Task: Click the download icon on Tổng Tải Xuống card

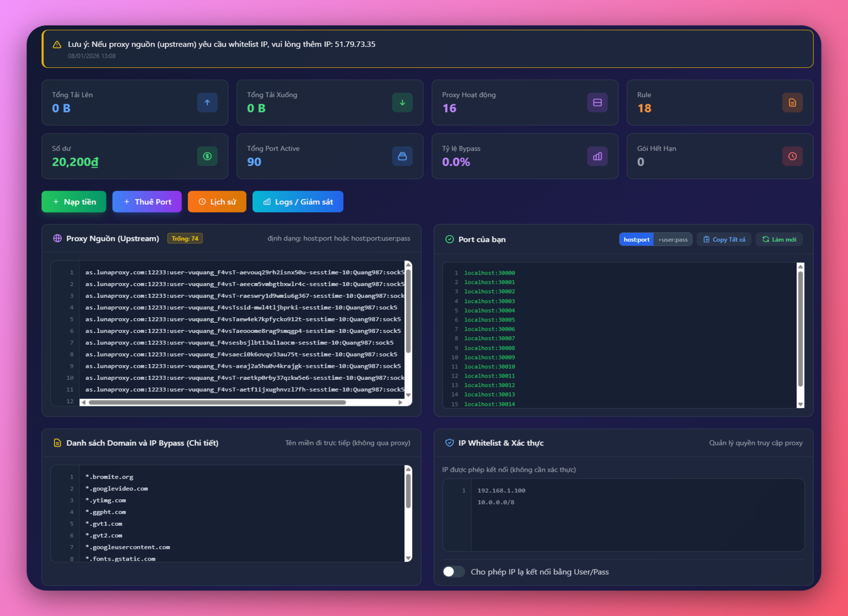Action: 402,102
